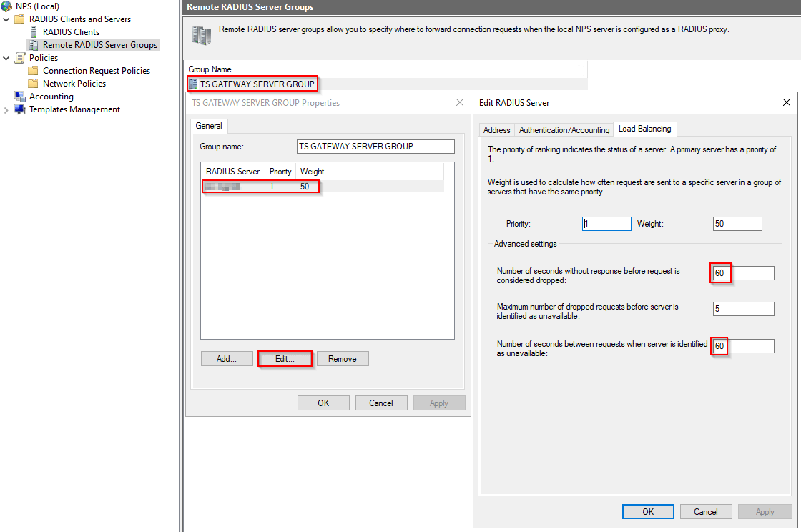Screen dimensions: 801x532
Task: Select the RADIUS Clients server icon
Action: pyautogui.click(x=34, y=32)
